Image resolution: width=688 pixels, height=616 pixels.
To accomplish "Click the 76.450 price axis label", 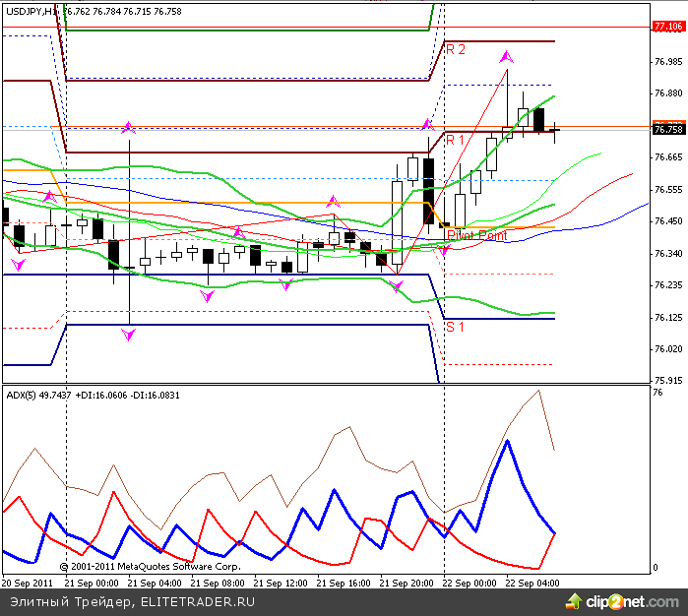I will 668,221.
